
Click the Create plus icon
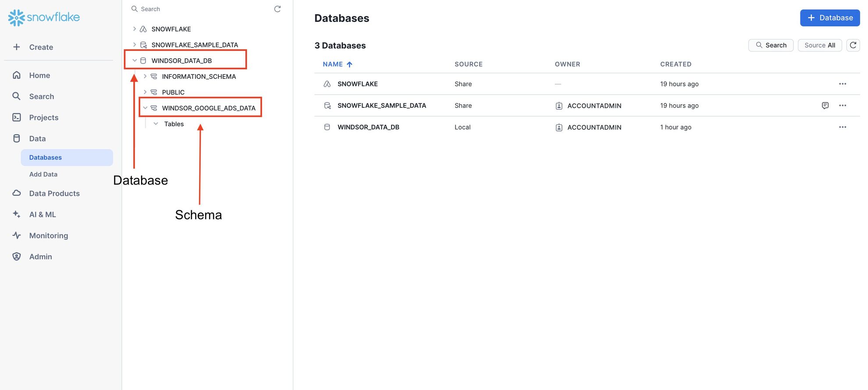[17, 47]
